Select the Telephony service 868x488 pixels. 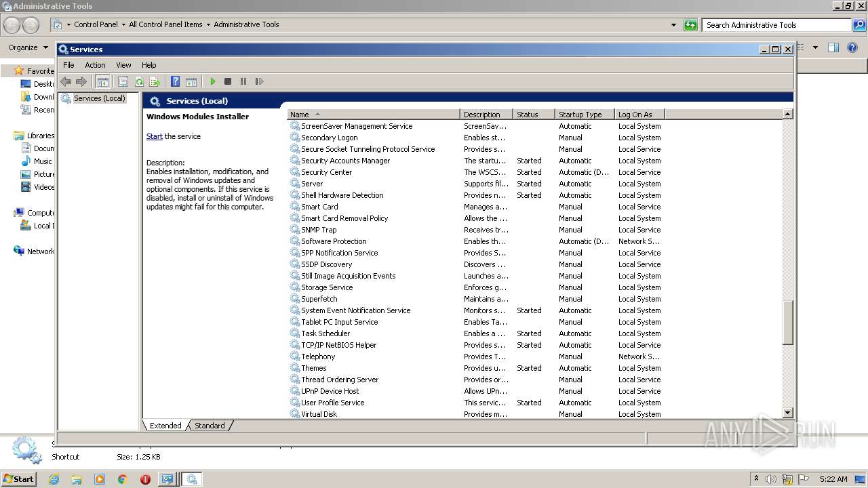coord(476,357)
